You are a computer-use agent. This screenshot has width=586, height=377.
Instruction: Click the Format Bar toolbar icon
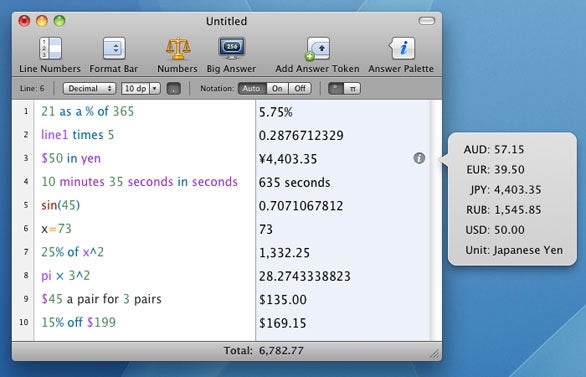pyautogui.click(x=114, y=49)
